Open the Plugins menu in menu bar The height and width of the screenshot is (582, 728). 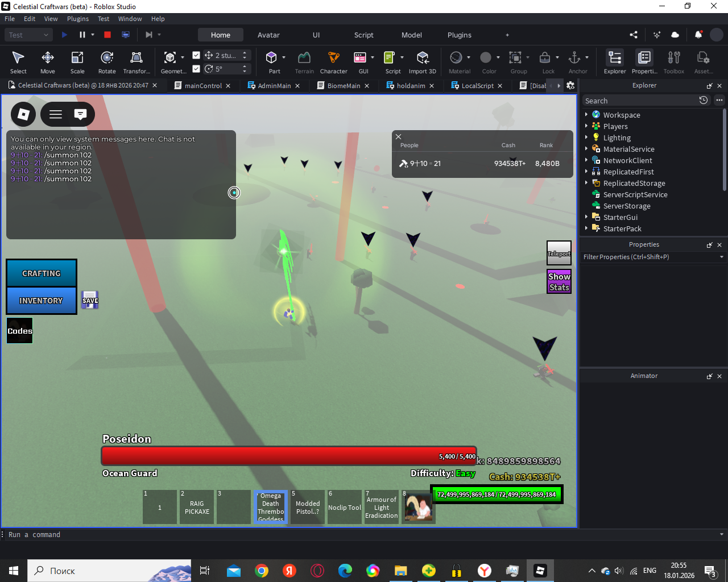(78, 19)
